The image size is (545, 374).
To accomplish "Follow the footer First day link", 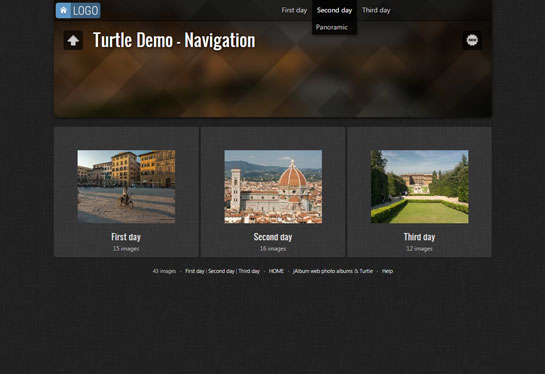I will tap(195, 271).
